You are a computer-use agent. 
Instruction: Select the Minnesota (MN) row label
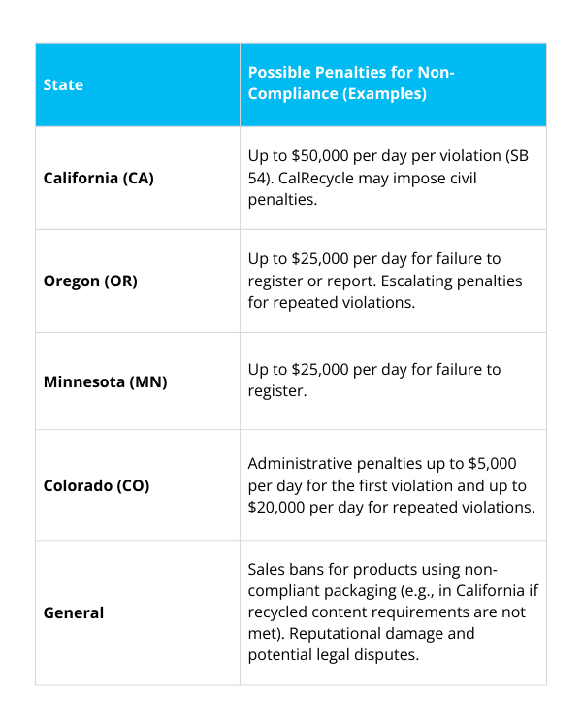pyautogui.click(x=106, y=381)
